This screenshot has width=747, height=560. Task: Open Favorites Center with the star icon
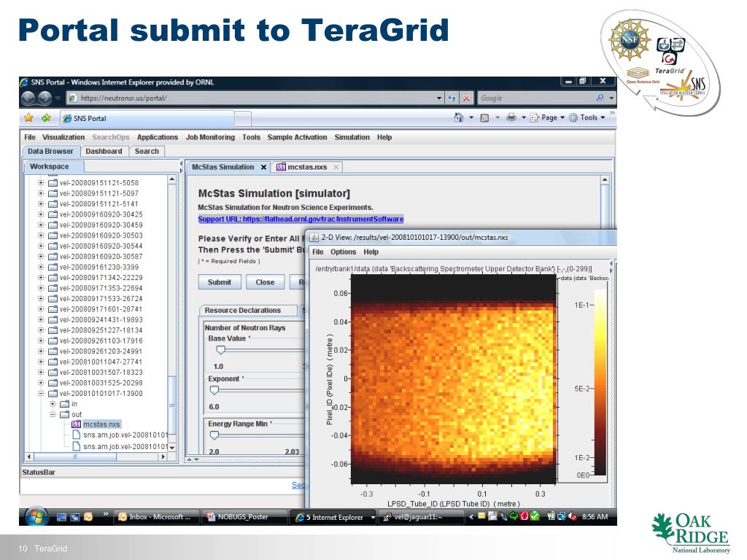click(x=28, y=117)
